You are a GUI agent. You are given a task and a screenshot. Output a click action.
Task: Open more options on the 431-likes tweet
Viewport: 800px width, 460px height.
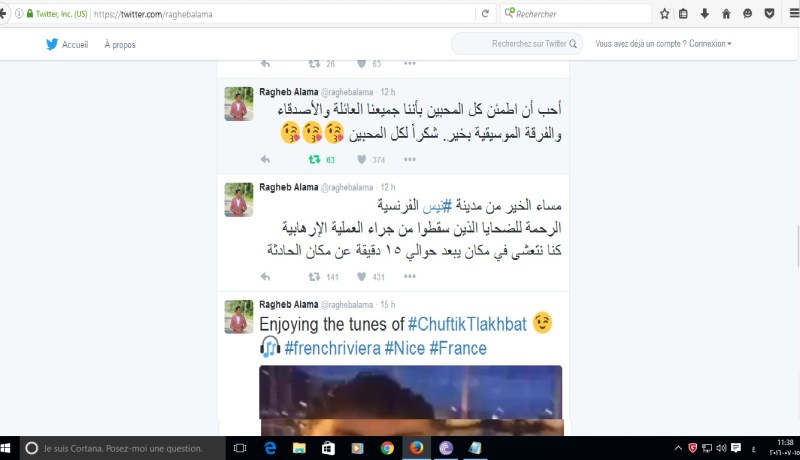coord(410,276)
